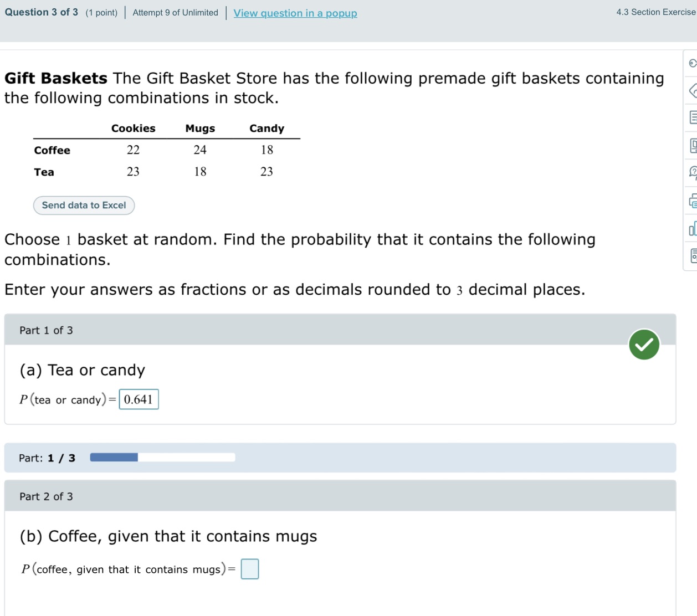Screen dimensions: 697x616
Task: Click the Part 1 of 3 header bar
Action: click(x=46, y=330)
